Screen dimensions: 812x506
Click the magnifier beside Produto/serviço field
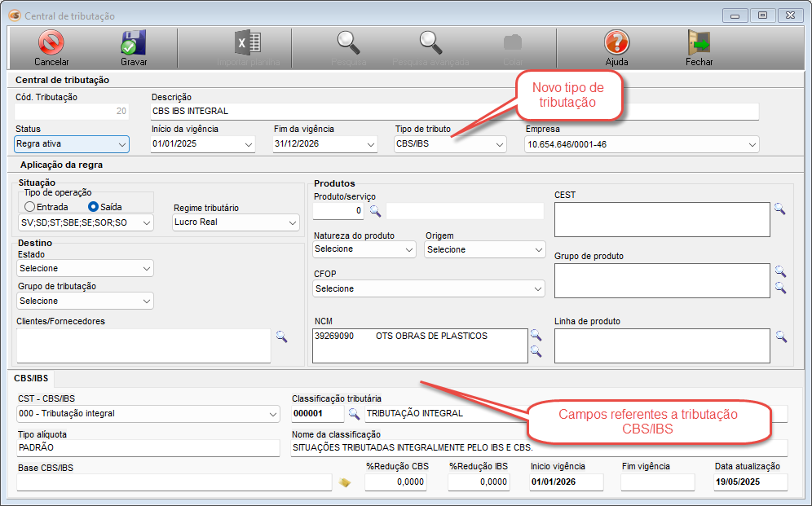click(375, 211)
